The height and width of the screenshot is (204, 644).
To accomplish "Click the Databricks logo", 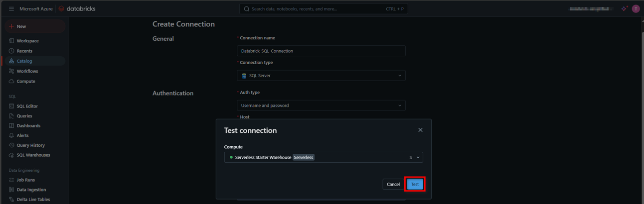I will click(x=77, y=9).
